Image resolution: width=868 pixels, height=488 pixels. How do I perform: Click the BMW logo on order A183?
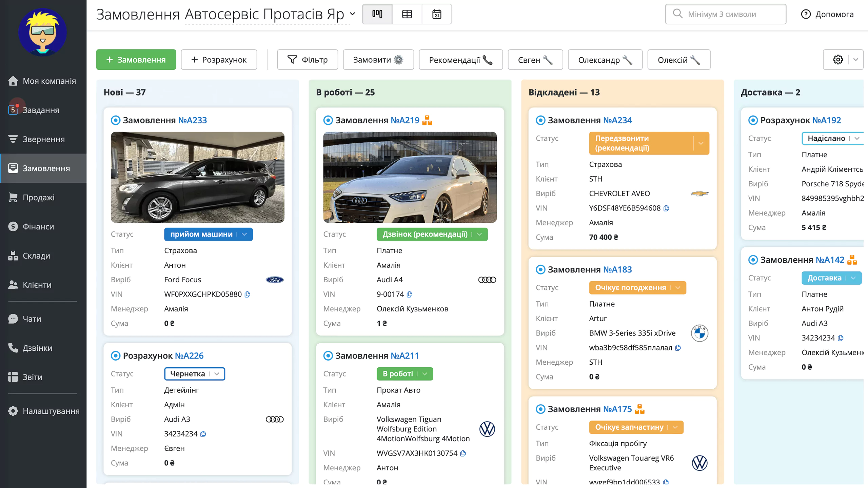[x=699, y=333]
